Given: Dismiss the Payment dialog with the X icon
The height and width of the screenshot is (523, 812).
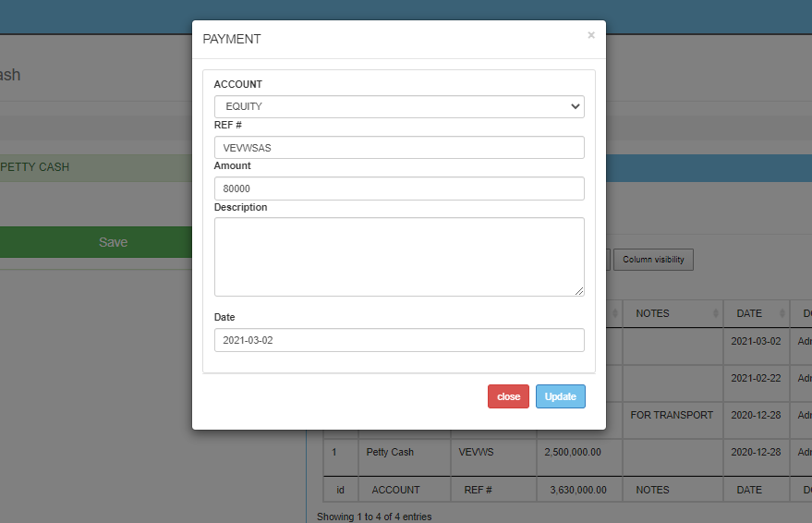Looking at the screenshot, I should click(x=591, y=35).
